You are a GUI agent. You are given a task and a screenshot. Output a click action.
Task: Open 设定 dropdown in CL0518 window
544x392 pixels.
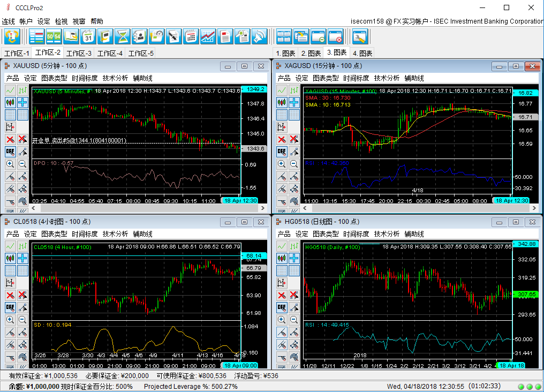tap(30, 234)
